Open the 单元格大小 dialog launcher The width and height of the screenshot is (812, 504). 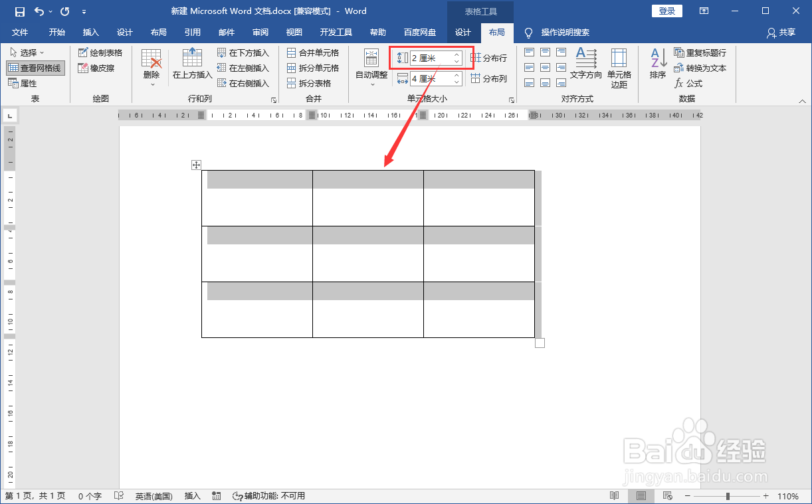[512, 100]
